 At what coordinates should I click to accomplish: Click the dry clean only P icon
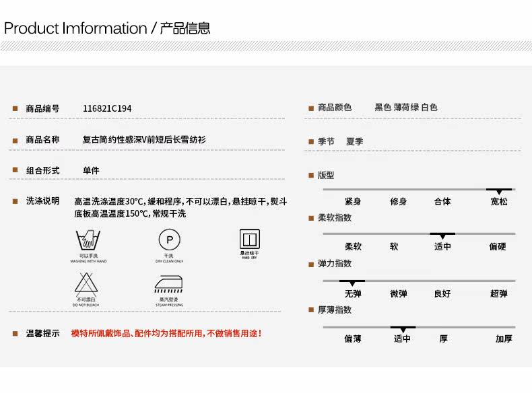point(169,240)
